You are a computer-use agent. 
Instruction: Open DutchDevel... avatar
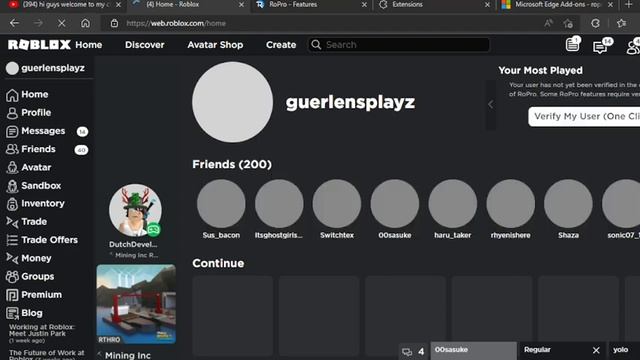pyautogui.click(x=135, y=210)
